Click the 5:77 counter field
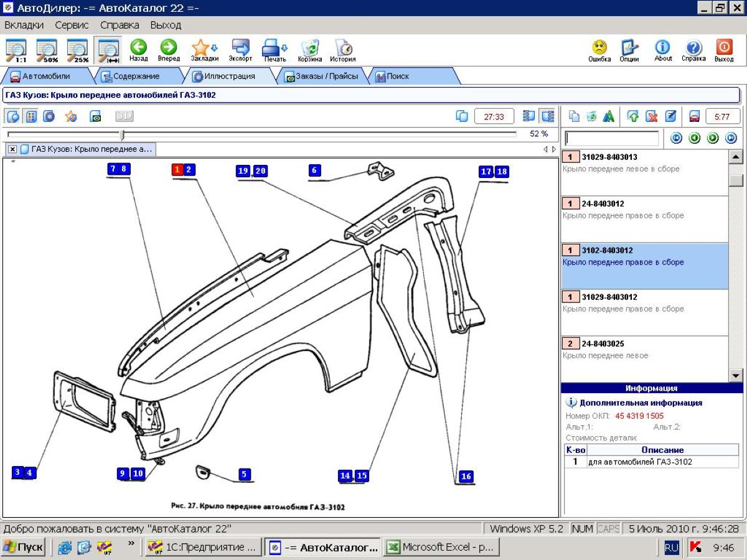The height and width of the screenshot is (560, 747). point(723,116)
